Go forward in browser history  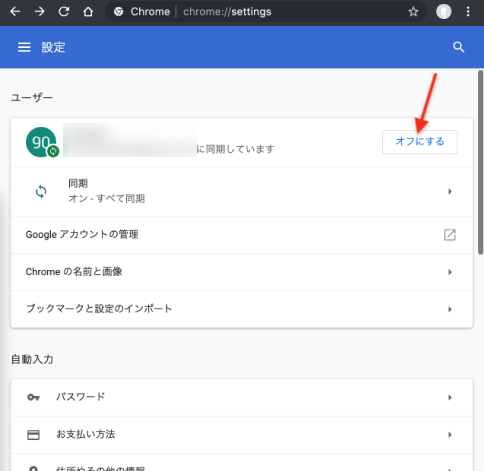(39, 12)
